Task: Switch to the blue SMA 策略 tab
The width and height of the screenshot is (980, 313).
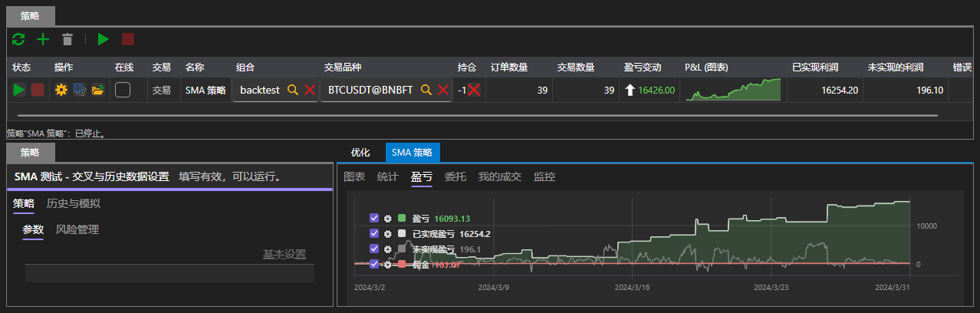Action: [x=413, y=152]
